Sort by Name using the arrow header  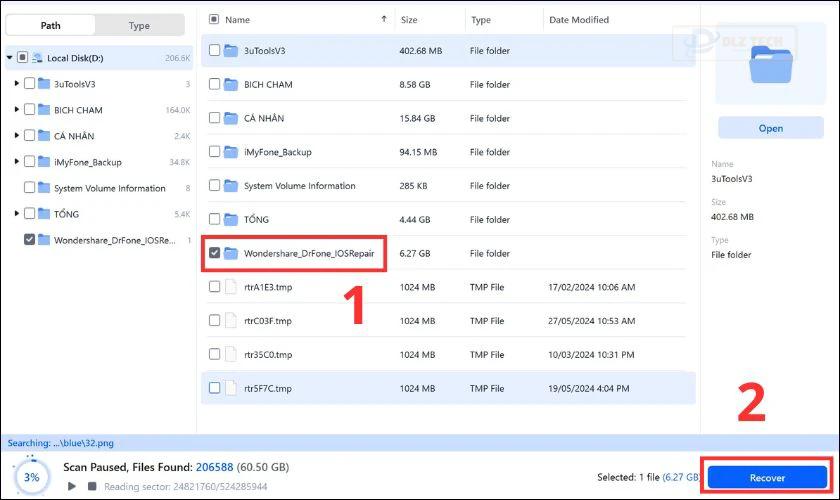click(384, 19)
